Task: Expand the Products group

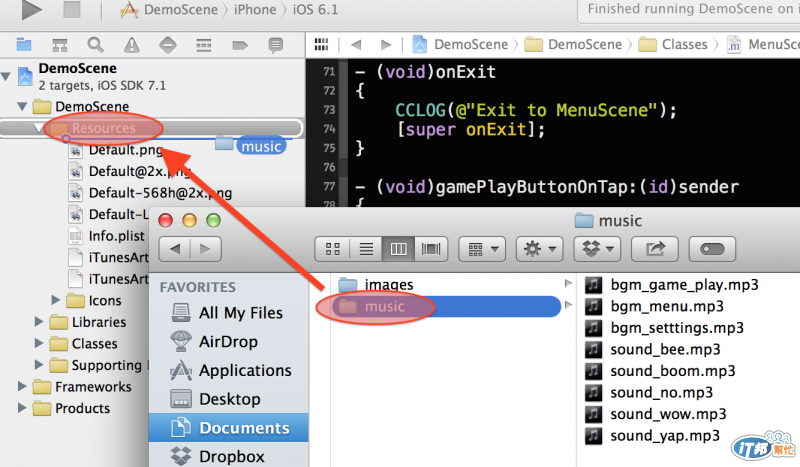Action: (x=22, y=408)
